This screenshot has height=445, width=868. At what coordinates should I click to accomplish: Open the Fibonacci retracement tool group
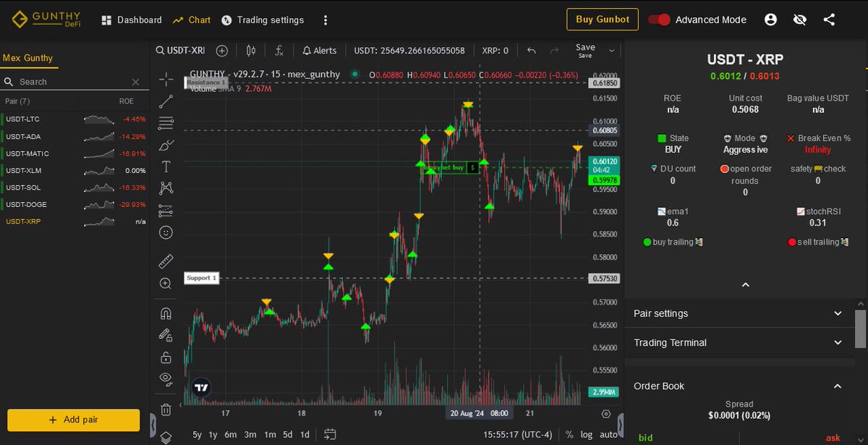click(166, 123)
